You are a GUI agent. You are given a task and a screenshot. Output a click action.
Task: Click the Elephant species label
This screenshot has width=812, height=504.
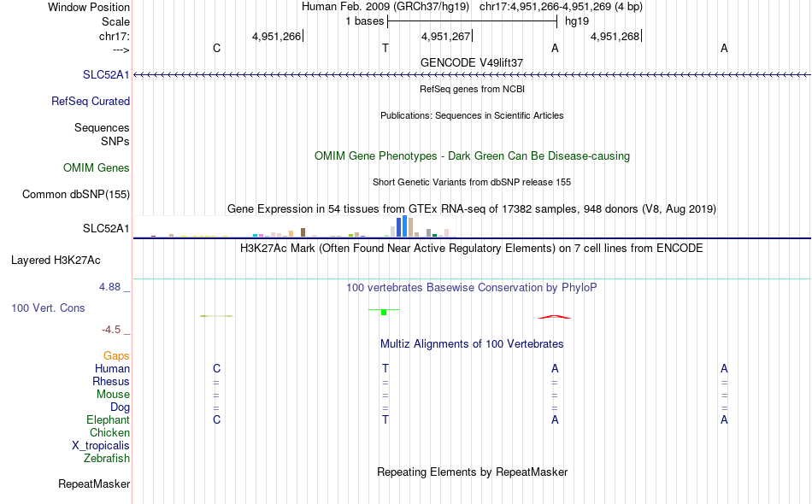pos(108,419)
